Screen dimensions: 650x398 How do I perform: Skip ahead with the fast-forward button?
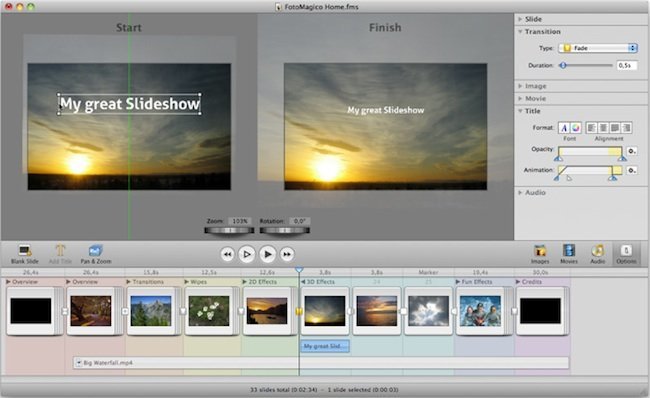coord(287,254)
